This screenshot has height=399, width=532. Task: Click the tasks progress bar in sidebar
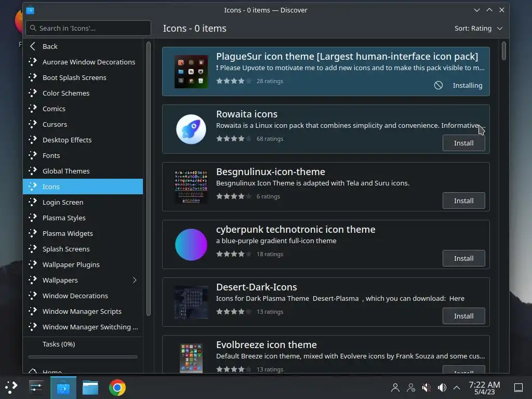point(83,357)
